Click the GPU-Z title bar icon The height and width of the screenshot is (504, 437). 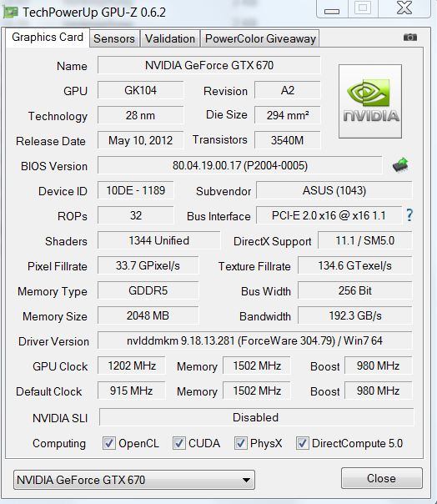click(10, 13)
